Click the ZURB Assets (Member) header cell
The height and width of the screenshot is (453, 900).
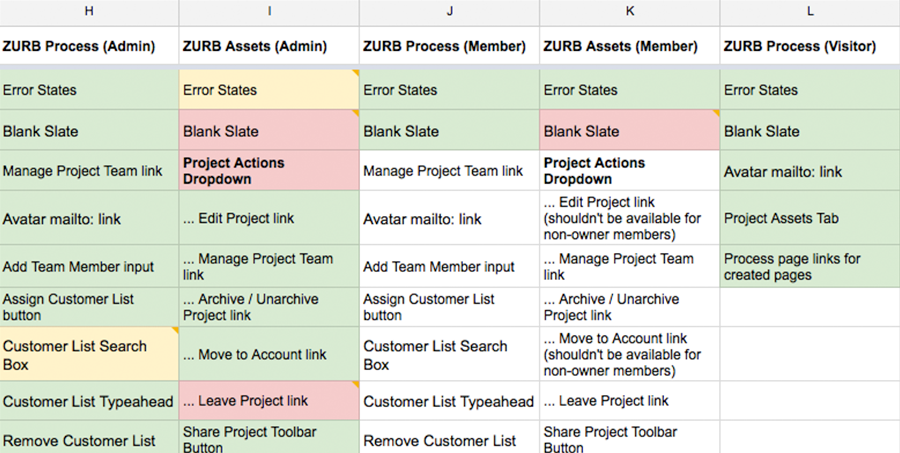pos(630,46)
